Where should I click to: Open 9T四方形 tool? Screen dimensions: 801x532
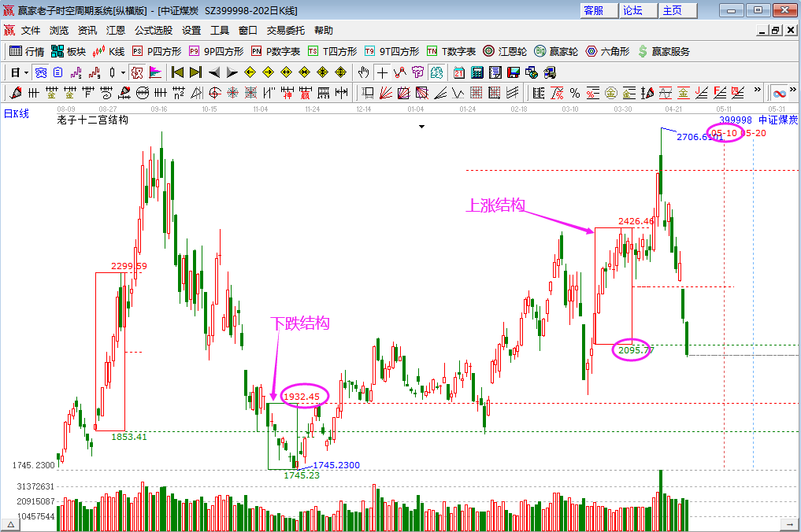pos(391,51)
